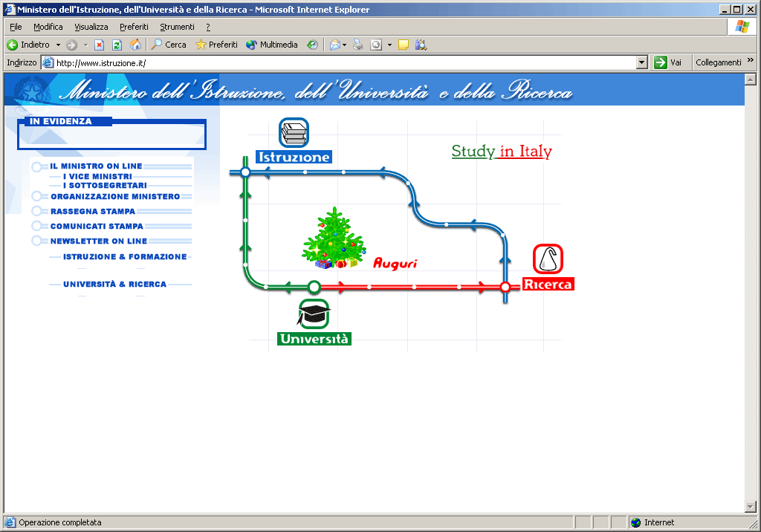This screenshot has width=761, height=532.
Task: Click the vertical scrollbar down arrow
Action: coord(751,507)
